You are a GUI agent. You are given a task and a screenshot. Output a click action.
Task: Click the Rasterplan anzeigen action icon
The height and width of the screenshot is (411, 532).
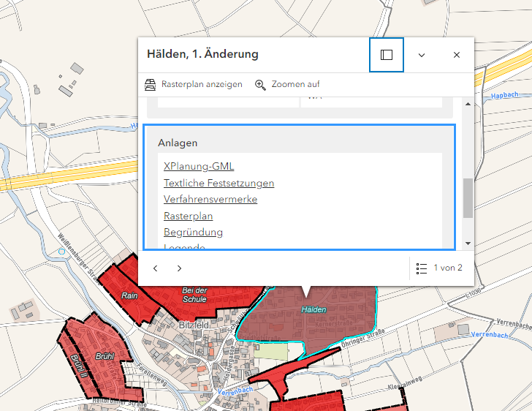tap(150, 84)
